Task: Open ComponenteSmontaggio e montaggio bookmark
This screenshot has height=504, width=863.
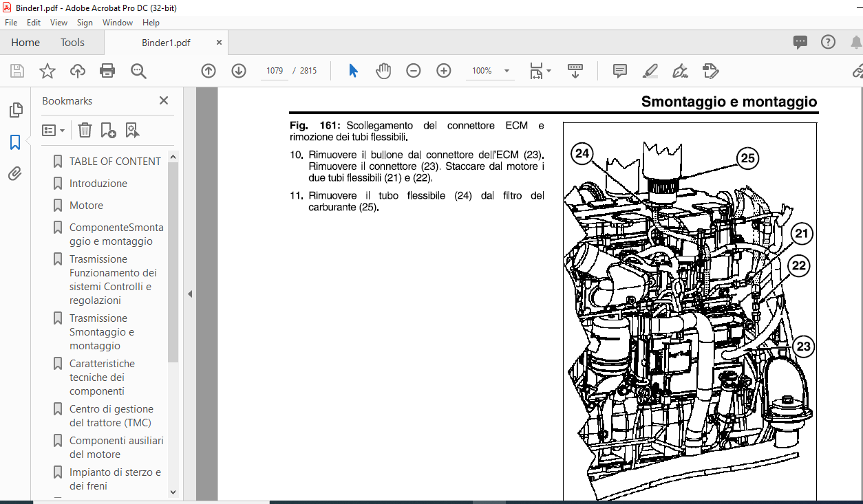Action: click(x=116, y=234)
